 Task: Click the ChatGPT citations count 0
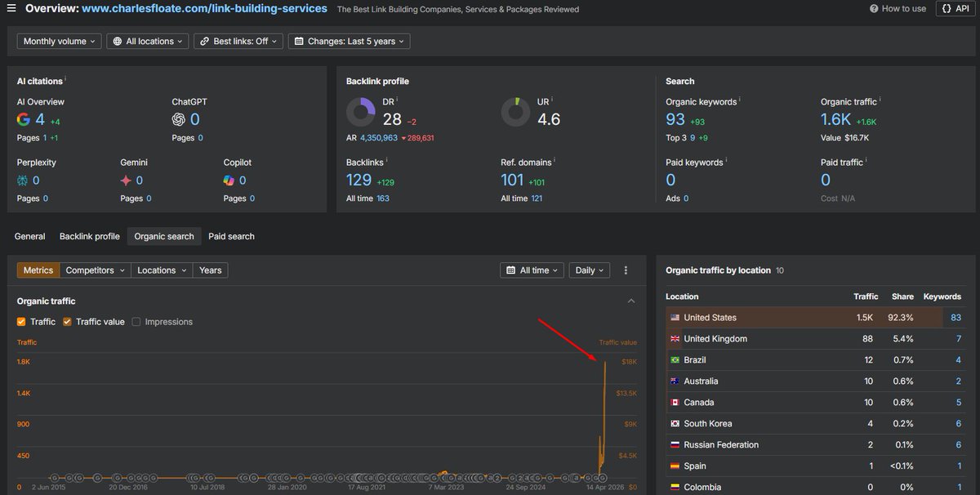195,119
